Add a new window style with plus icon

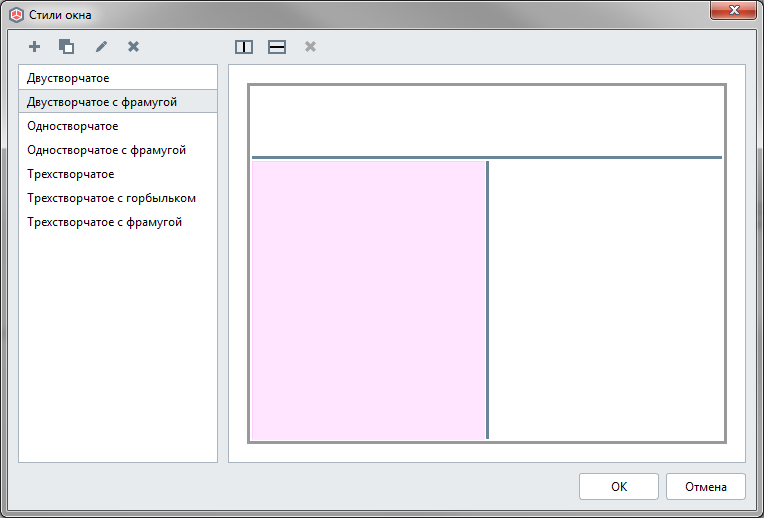click(x=34, y=47)
